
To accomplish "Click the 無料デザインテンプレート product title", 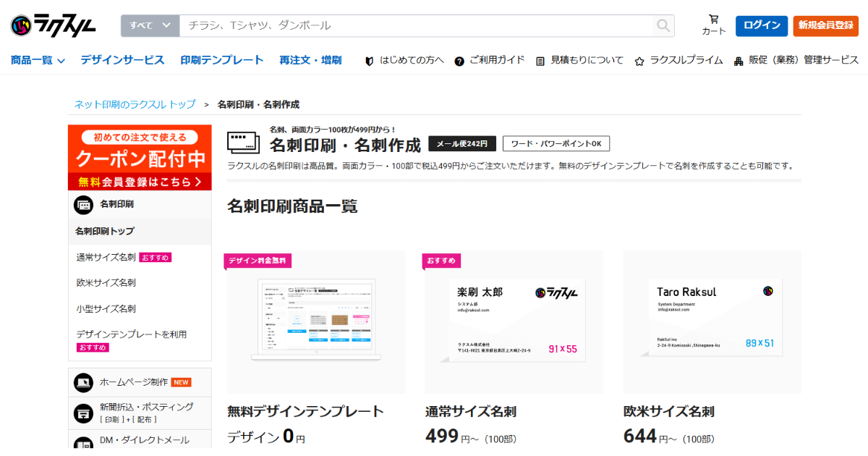I will pos(305,412).
